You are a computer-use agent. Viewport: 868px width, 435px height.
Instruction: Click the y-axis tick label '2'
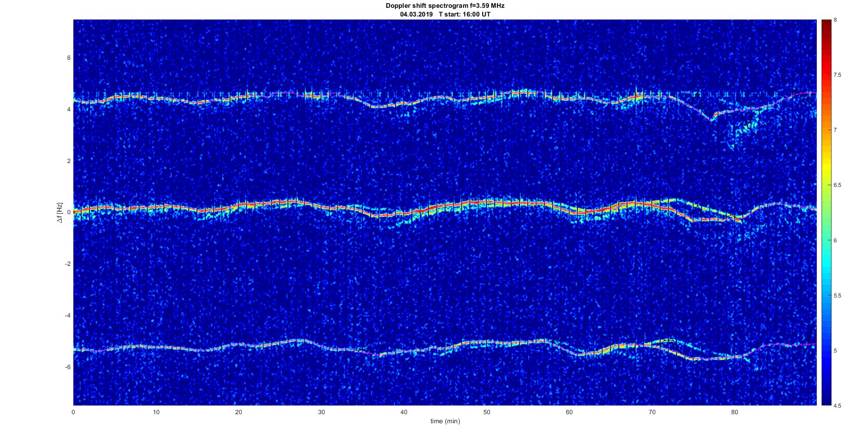[69, 161]
